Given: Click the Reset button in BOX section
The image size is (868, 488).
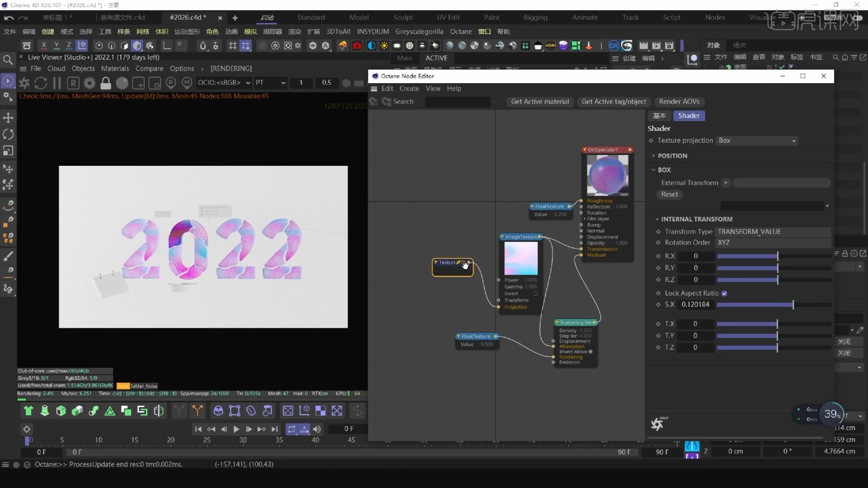Looking at the screenshot, I should [670, 194].
